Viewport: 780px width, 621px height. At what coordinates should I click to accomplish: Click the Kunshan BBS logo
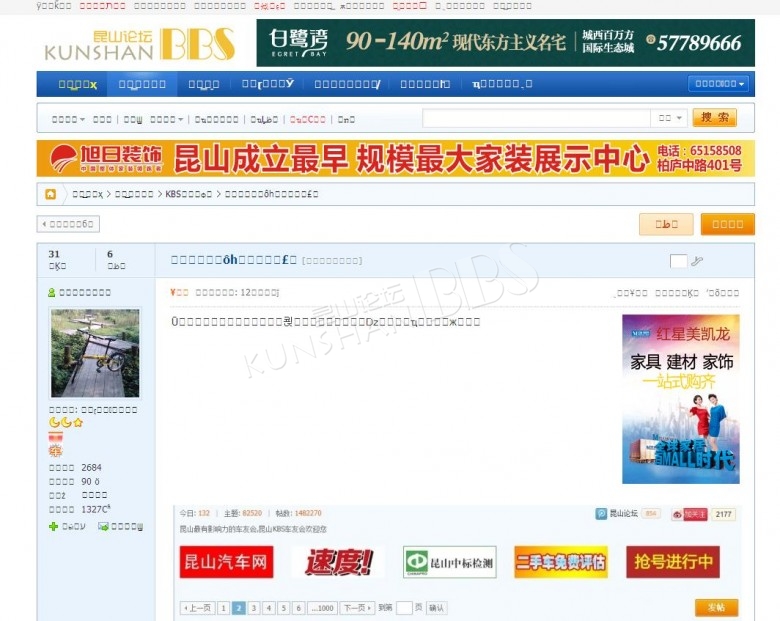coord(139,44)
